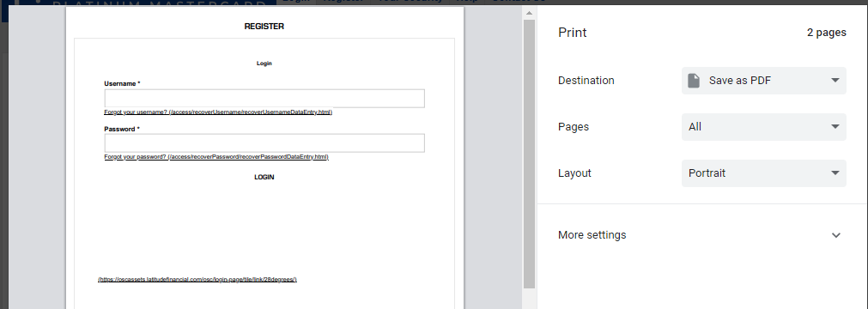
Task: Click the 'Password *' label in preview
Action: [x=122, y=129]
